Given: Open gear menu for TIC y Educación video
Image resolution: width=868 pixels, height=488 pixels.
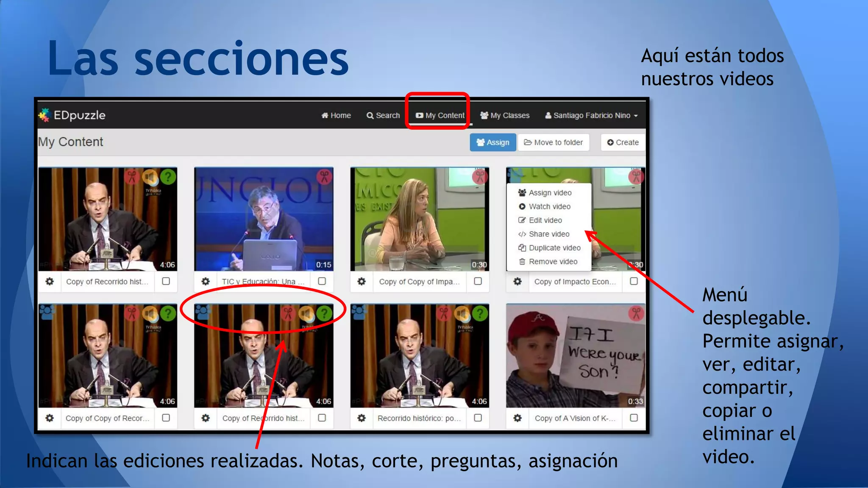Looking at the screenshot, I should pos(206,281).
